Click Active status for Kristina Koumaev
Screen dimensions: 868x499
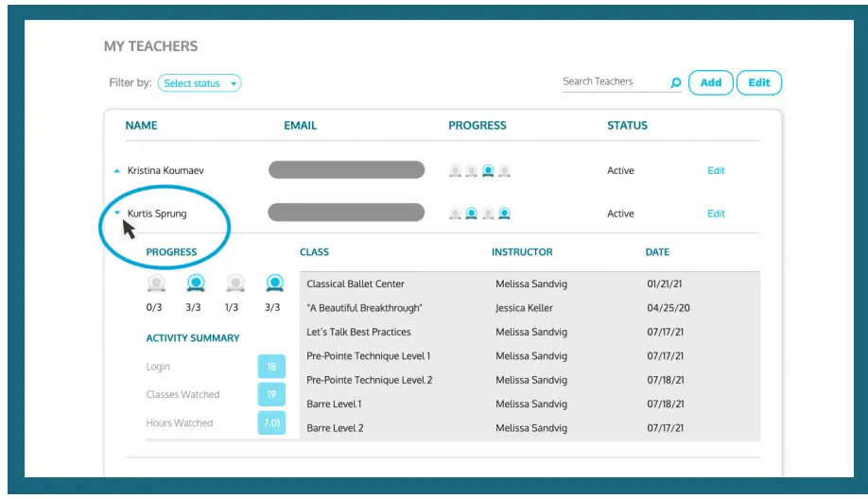click(620, 170)
